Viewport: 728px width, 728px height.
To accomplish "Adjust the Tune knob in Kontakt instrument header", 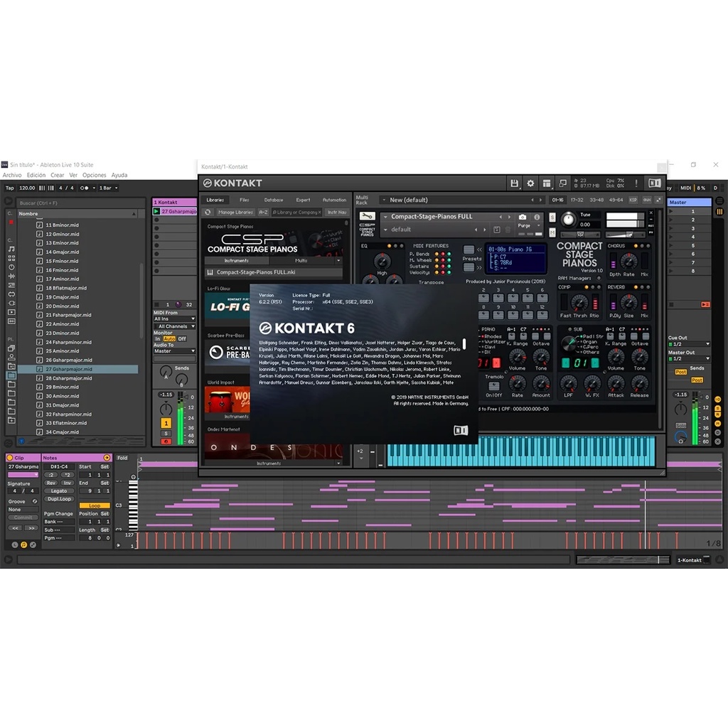I will (568, 220).
